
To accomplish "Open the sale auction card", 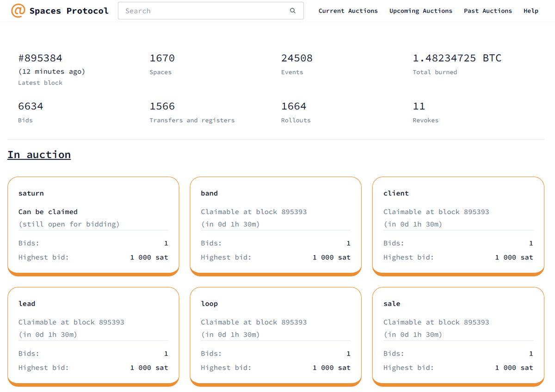I will coord(457,336).
